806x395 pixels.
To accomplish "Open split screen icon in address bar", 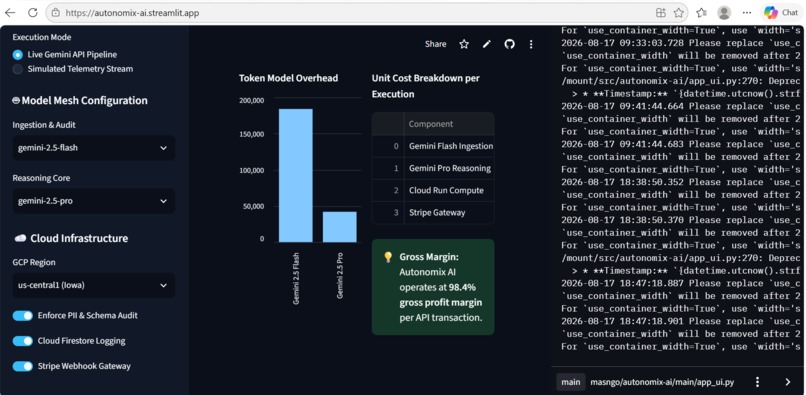I will click(x=661, y=13).
